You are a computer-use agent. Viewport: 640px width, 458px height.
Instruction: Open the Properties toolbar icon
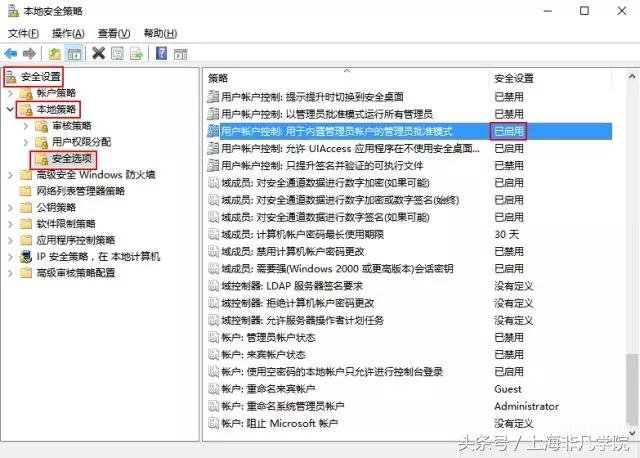tap(118, 53)
